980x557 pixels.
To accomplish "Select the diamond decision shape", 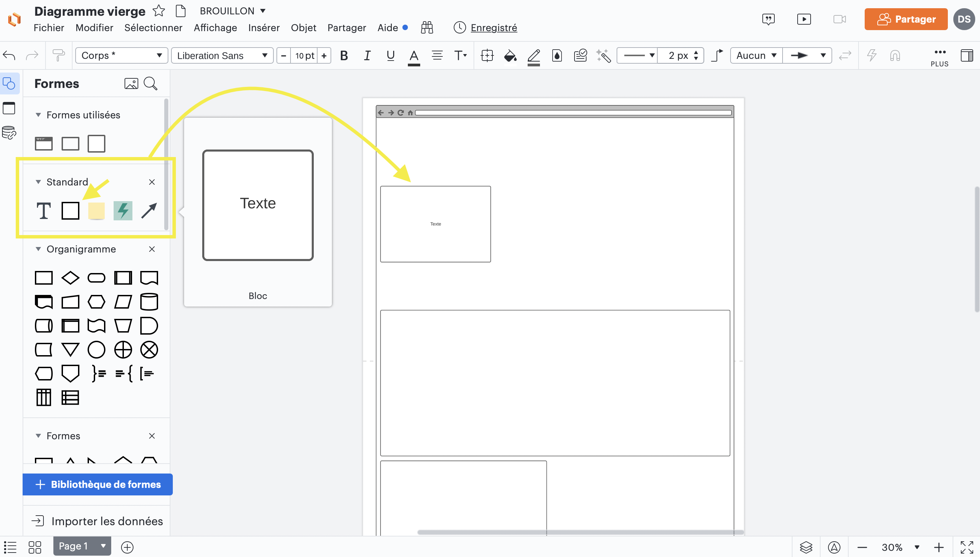I will click(70, 278).
